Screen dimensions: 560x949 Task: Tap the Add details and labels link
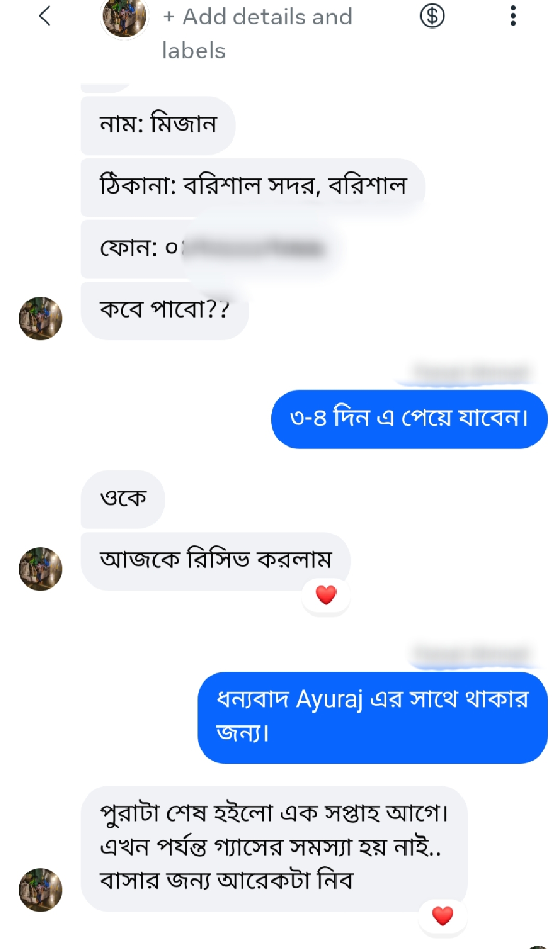(x=257, y=33)
